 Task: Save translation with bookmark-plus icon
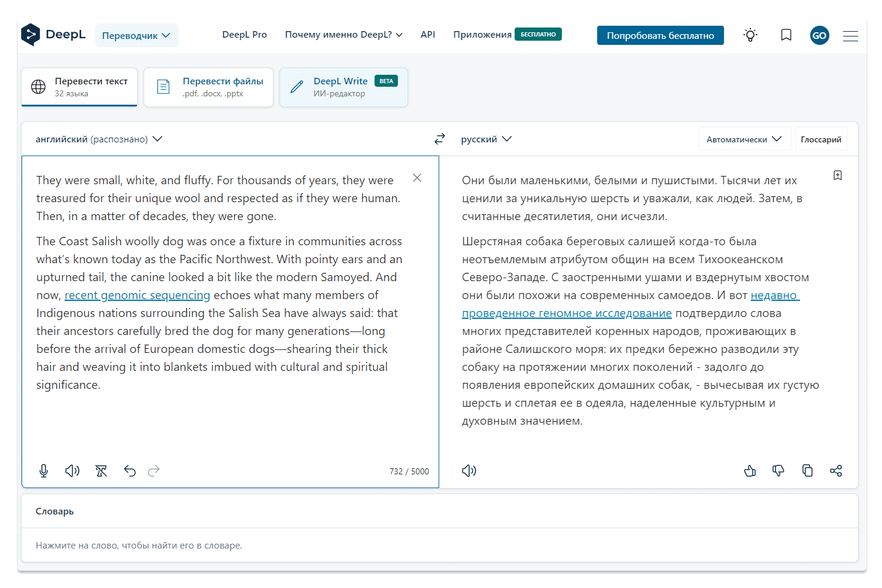(x=838, y=175)
